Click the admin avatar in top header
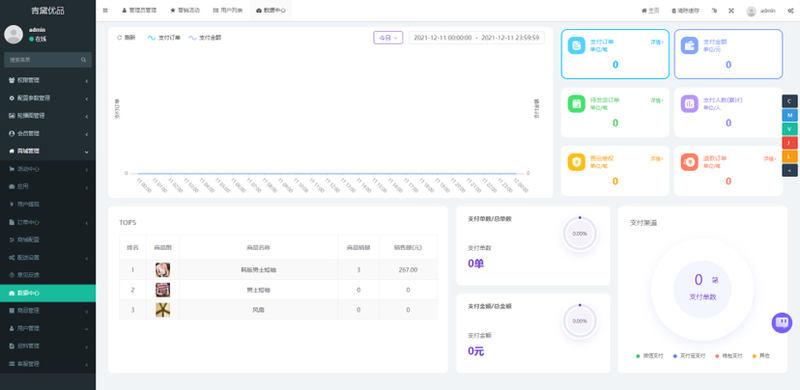The height and width of the screenshot is (390, 800). 751,11
